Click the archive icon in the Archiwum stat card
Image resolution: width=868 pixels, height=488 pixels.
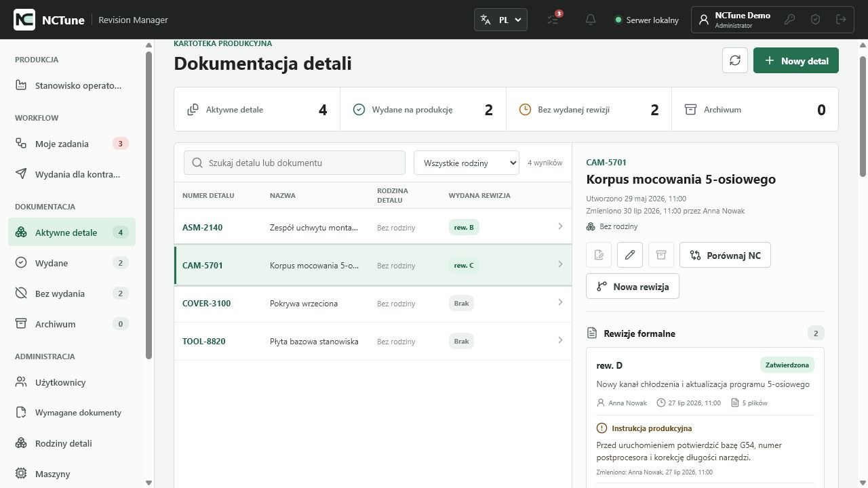pos(690,109)
